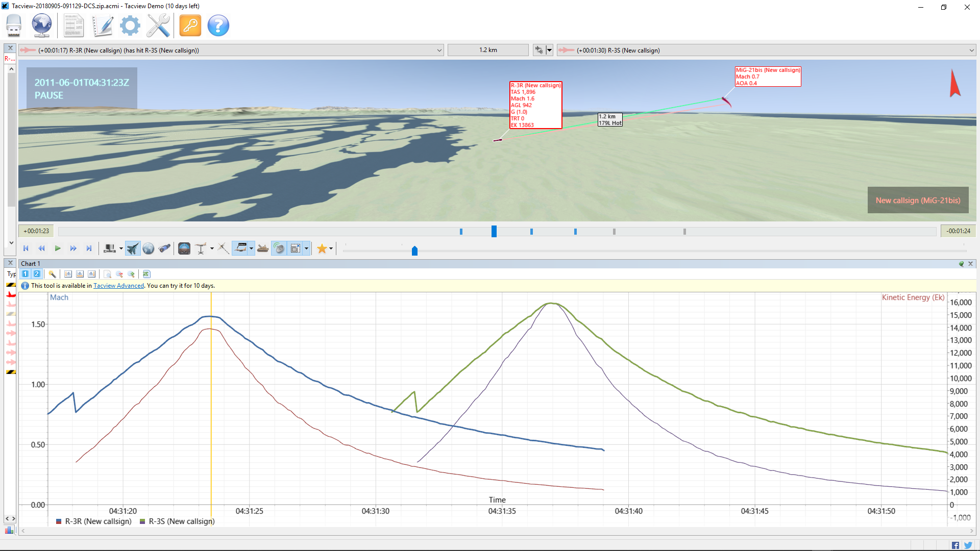Open the blue help question mark

tap(218, 26)
